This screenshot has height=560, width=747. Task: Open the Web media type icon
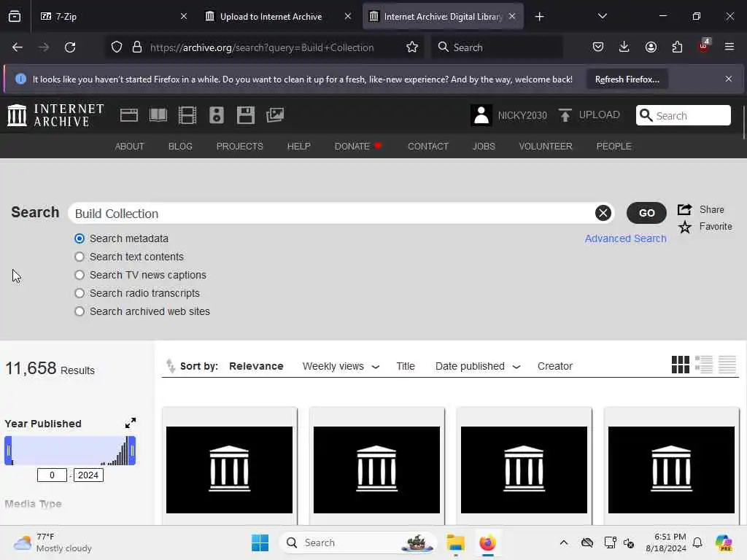click(128, 115)
